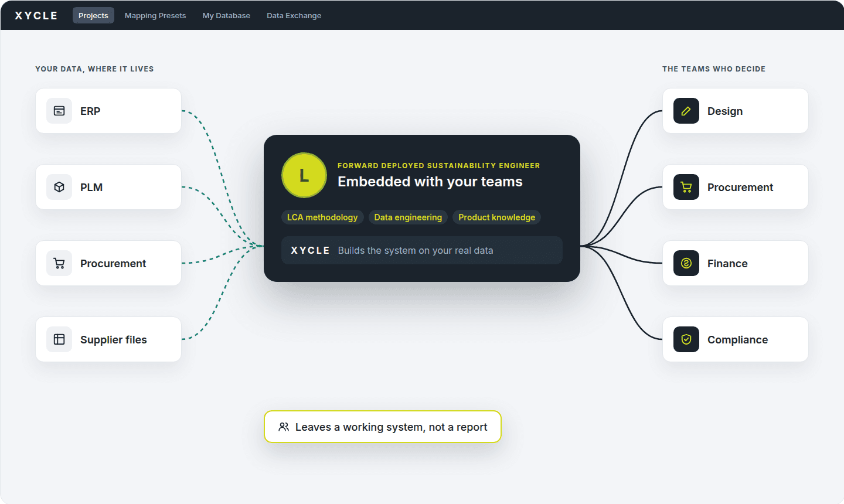
Task: Select the Product knowledge tag
Action: (x=496, y=217)
